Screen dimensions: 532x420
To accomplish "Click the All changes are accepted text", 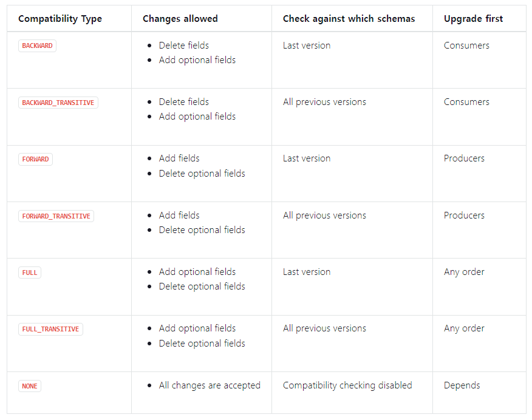I will pos(210,385).
